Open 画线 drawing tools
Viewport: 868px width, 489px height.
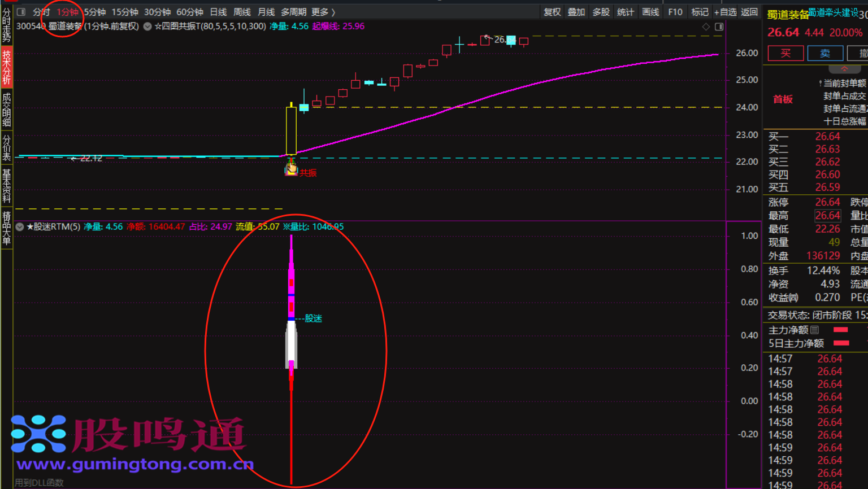click(650, 12)
